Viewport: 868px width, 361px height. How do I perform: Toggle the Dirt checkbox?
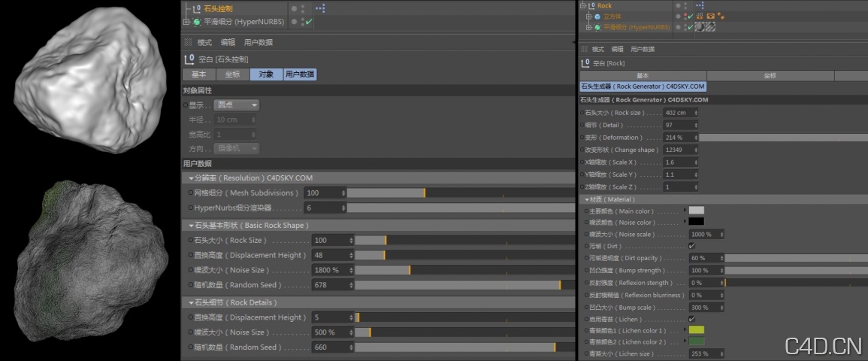click(x=692, y=246)
